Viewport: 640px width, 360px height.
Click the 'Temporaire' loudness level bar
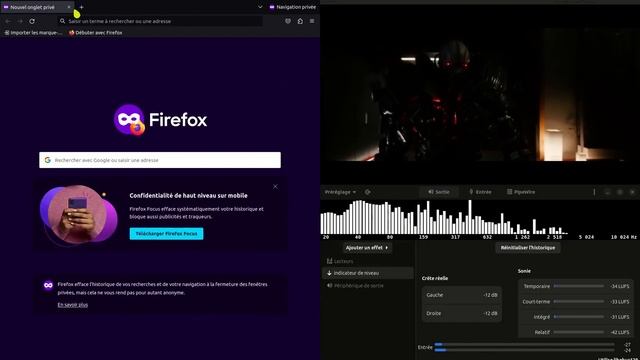[579, 286]
